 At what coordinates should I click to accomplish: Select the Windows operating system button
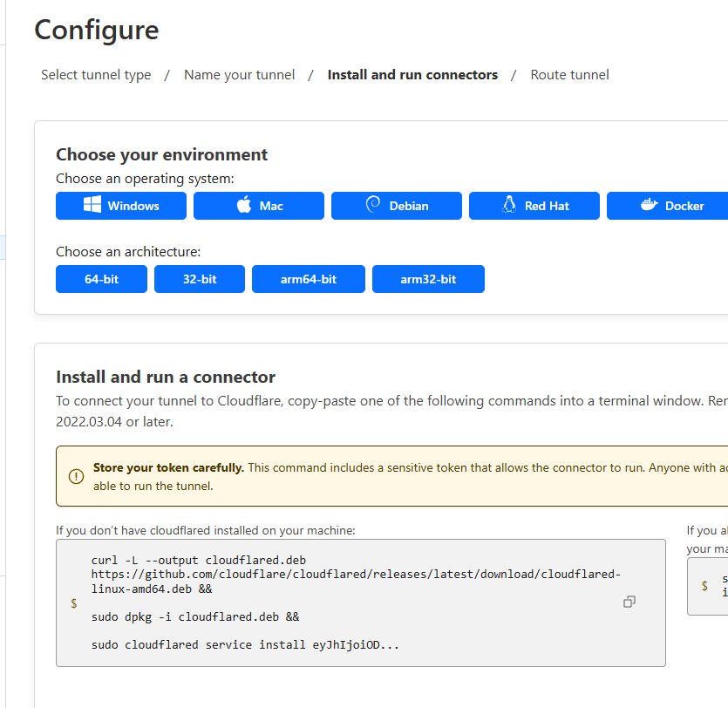121,206
